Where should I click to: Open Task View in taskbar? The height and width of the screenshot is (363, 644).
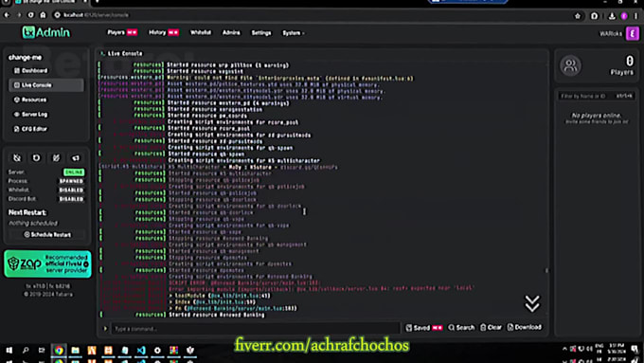tap(42, 351)
